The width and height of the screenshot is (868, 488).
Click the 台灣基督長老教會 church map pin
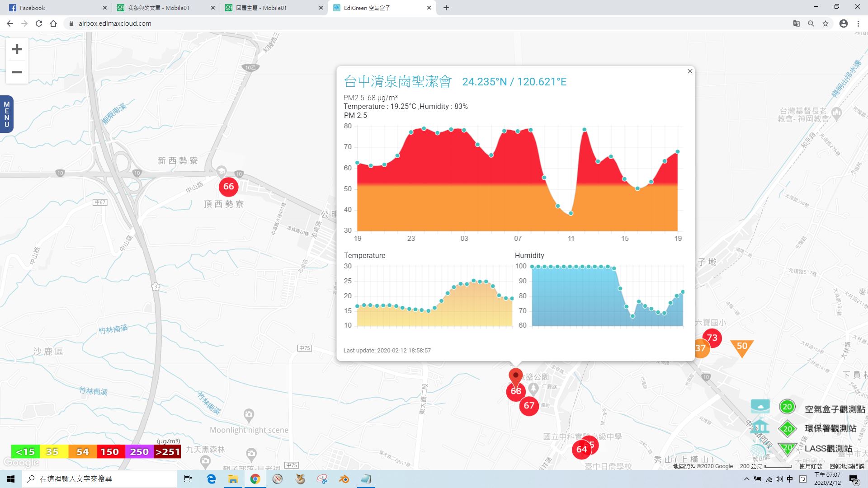836,113
